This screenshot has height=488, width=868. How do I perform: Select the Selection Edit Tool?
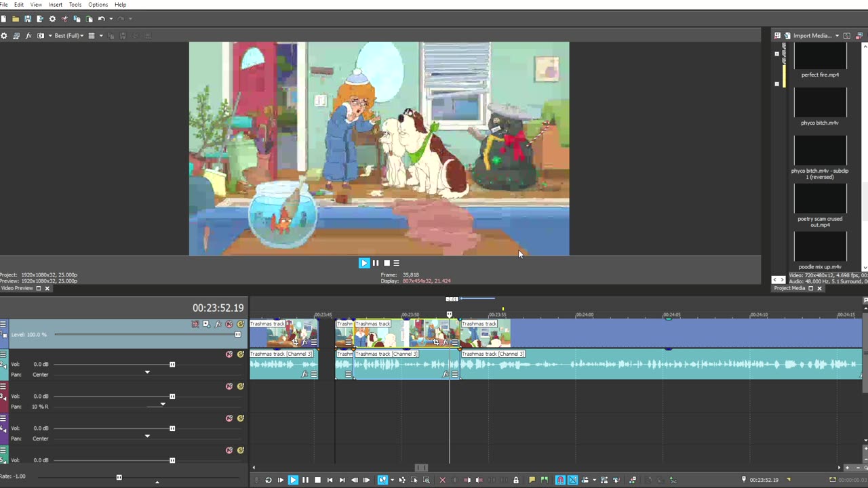pos(414,480)
